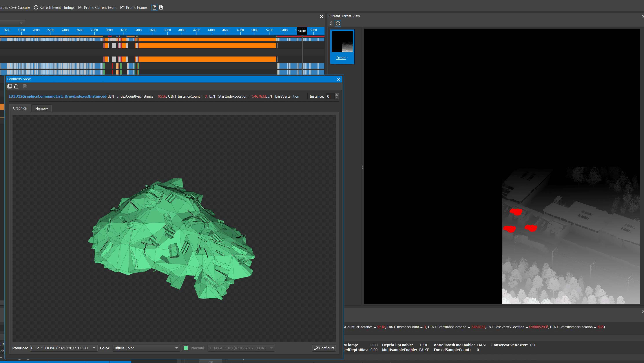Click the Configure button

coord(324,348)
